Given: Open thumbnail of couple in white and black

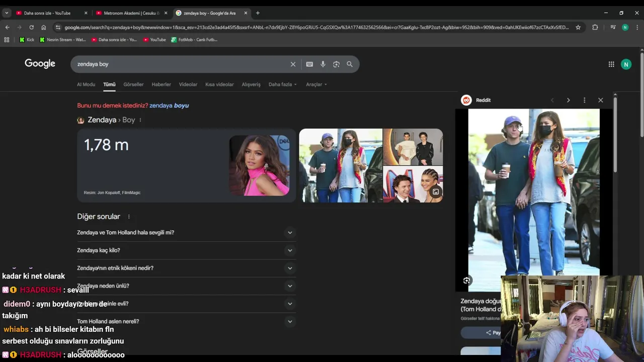Looking at the screenshot, I should (x=413, y=147).
